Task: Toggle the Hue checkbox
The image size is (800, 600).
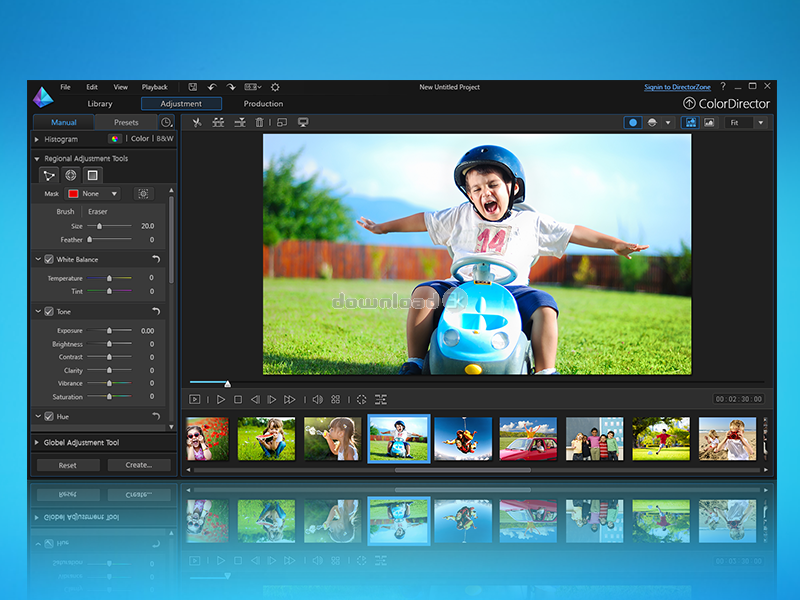Action: 49,416
